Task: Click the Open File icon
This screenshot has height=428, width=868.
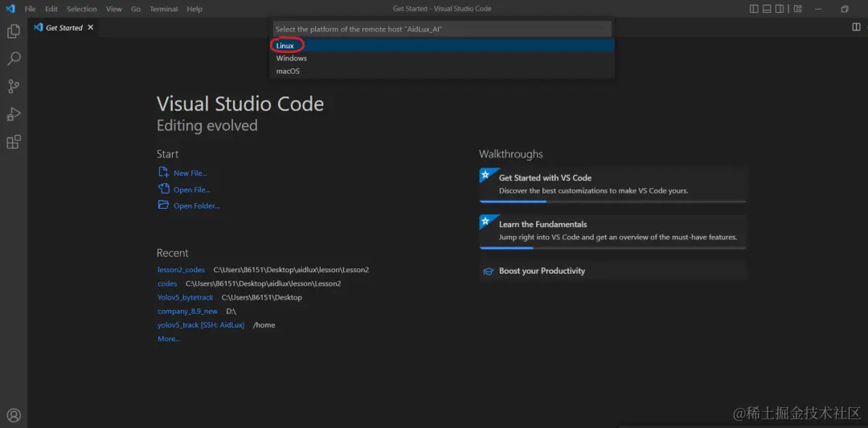Action: [163, 189]
